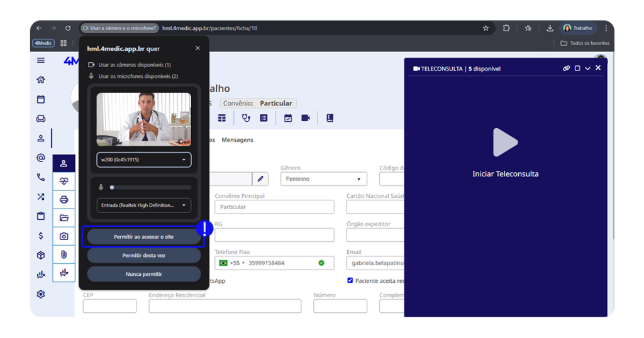Open the video camera icon in patient toolbar
This screenshot has width=644, height=338.
(x=306, y=118)
